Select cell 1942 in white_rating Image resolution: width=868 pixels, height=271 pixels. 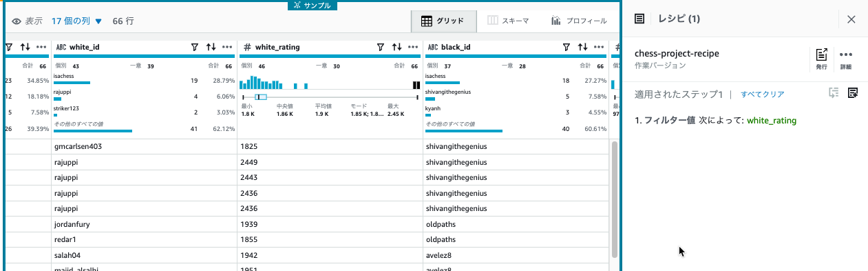pyautogui.click(x=330, y=255)
